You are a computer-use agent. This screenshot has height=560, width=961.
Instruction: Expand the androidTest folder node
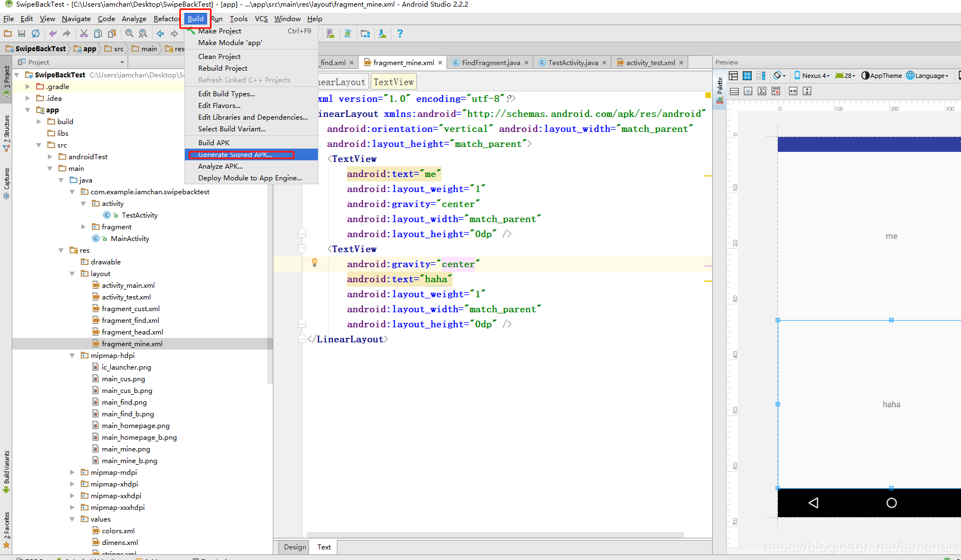coord(50,157)
